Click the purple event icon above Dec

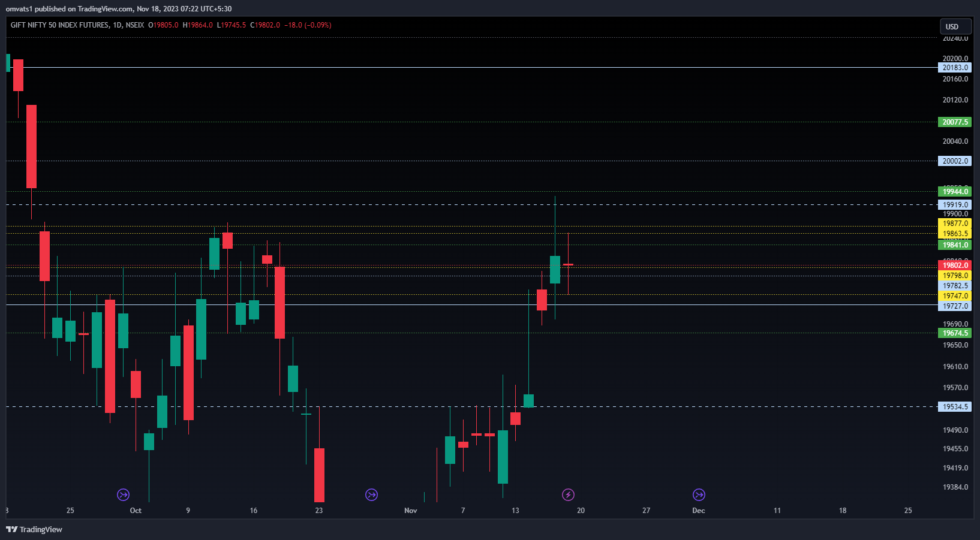click(x=699, y=494)
